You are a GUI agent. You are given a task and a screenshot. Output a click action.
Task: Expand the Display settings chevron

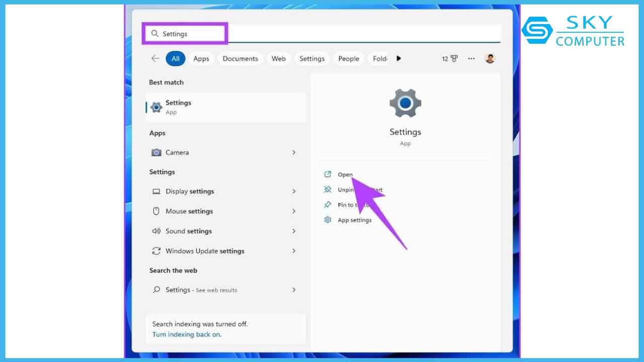[x=294, y=192]
